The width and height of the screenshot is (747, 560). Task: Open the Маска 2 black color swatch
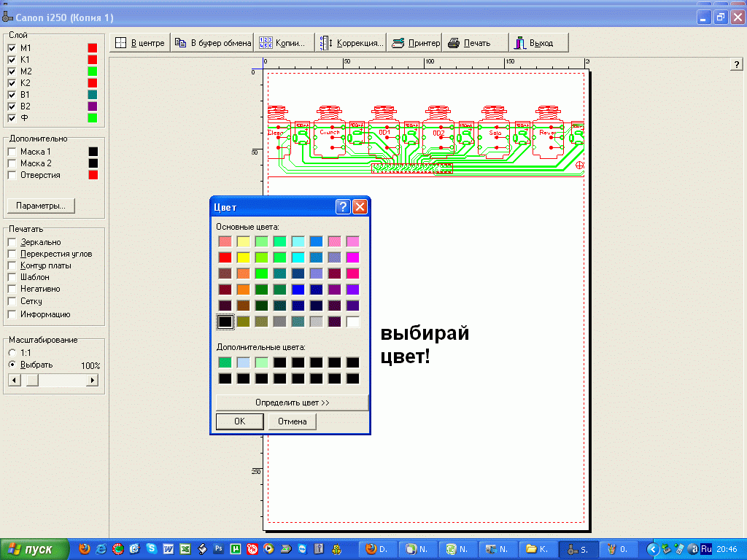(93, 163)
